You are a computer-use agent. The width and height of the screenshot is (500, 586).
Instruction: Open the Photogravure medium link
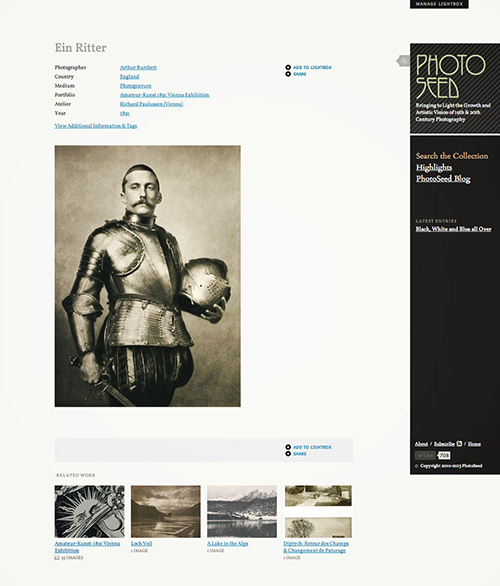[x=136, y=86]
